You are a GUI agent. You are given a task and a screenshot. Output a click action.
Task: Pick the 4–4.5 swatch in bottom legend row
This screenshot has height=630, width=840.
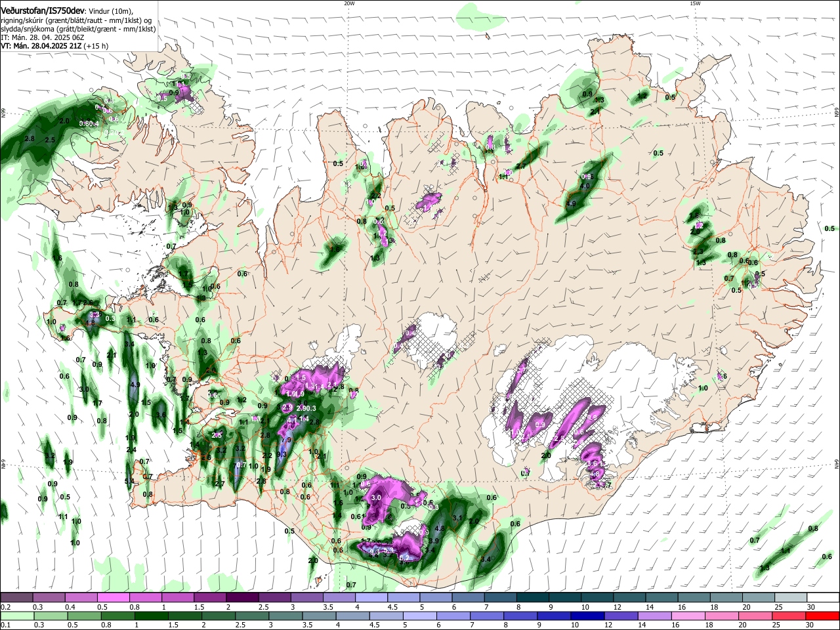[x=354, y=616]
